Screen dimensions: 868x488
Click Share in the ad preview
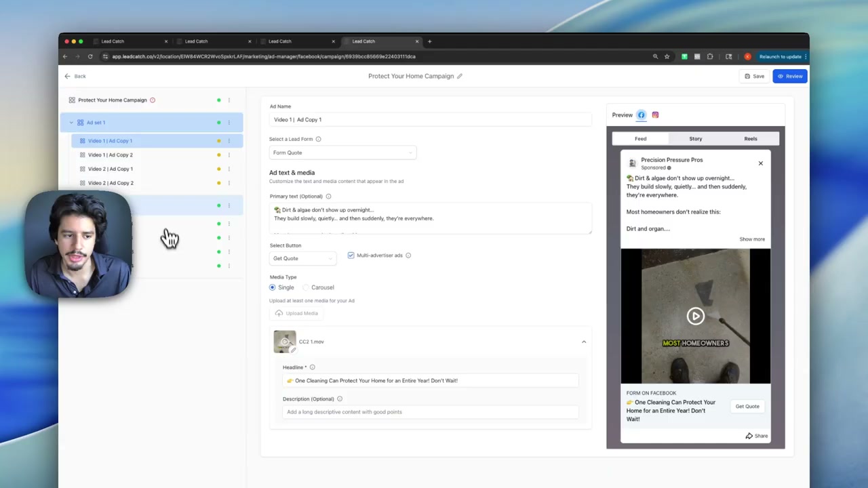tap(757, 436)
